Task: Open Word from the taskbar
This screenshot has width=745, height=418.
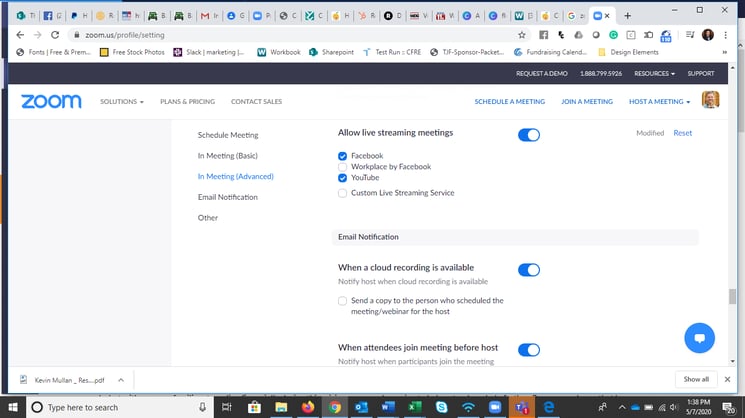Action: 388,407
